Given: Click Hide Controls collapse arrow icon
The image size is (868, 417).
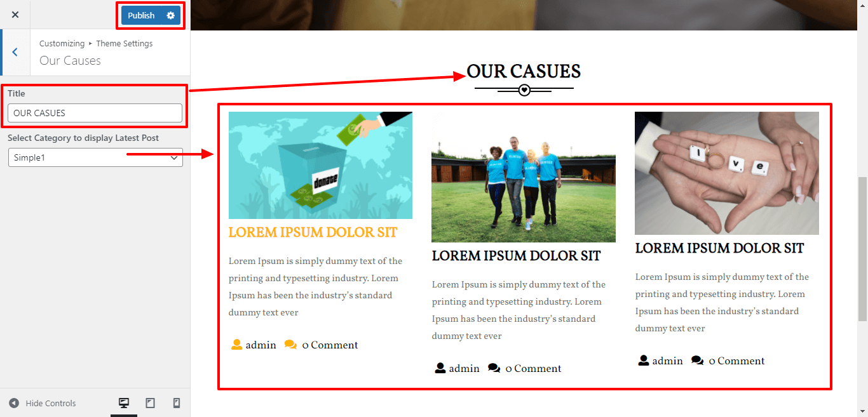Looking at the screenshot, I should pyautogui.click(x=14, y=403).
